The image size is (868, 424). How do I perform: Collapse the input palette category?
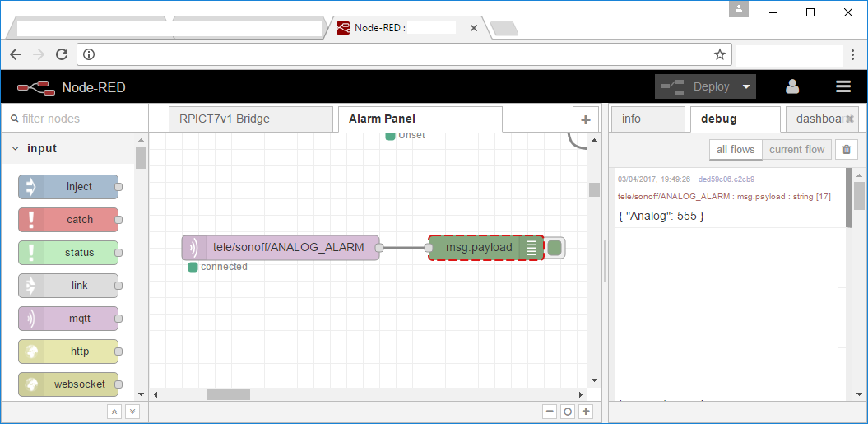[67, 148]
